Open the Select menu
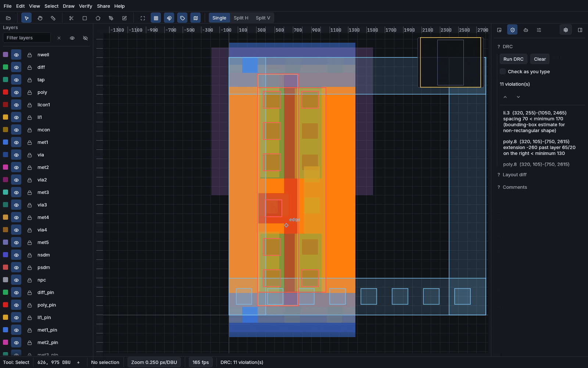The width and height of the screenshot is (588, 368). [x=51, y=6]
